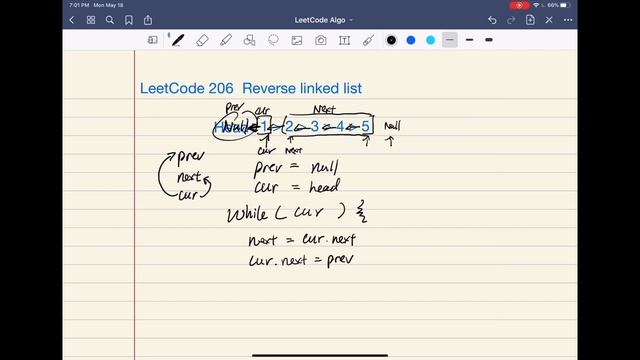The image size is (640, 360).
Task: Select the Eraser tool
Action: [x=202, y=40]
